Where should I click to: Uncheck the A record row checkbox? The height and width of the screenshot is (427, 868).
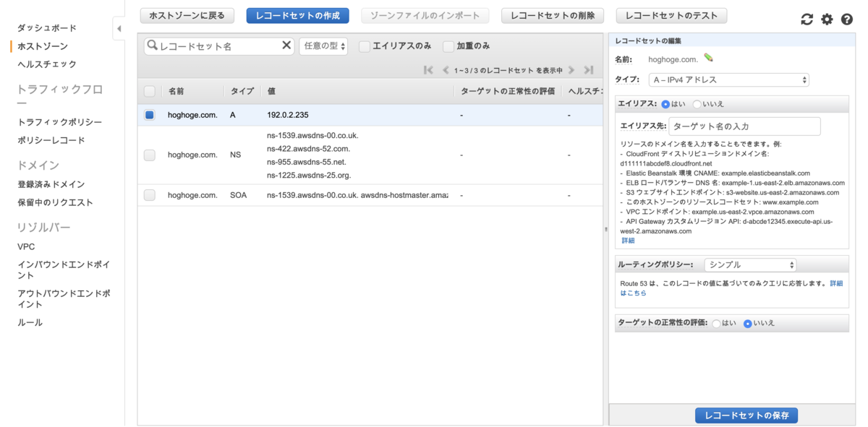point(150,115)
